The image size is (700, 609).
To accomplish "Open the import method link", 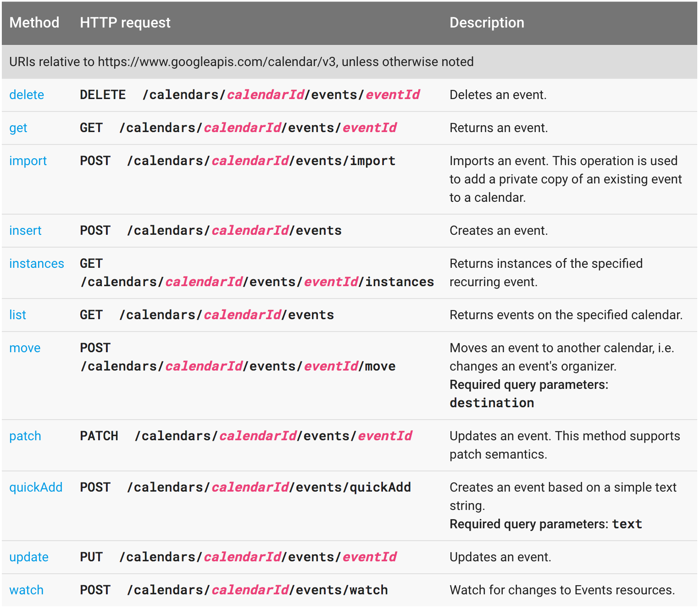I will coord(28,161).
